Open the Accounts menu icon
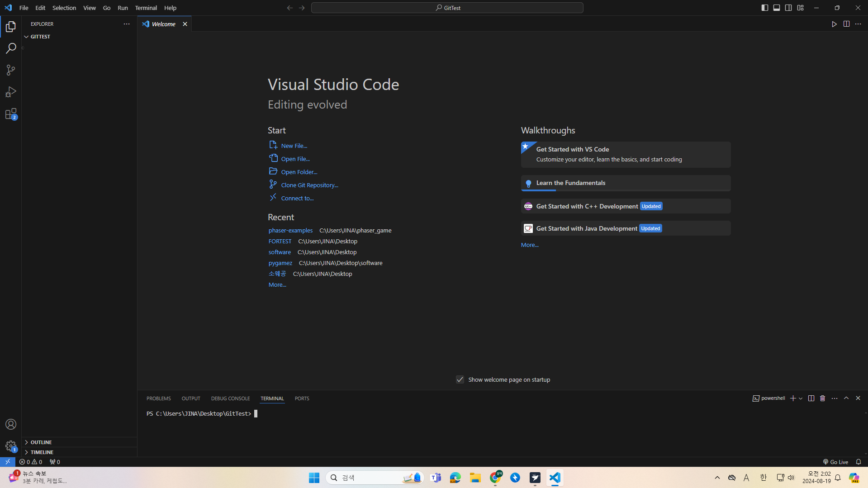The image size is (868, 488). [x=11, y=424]
